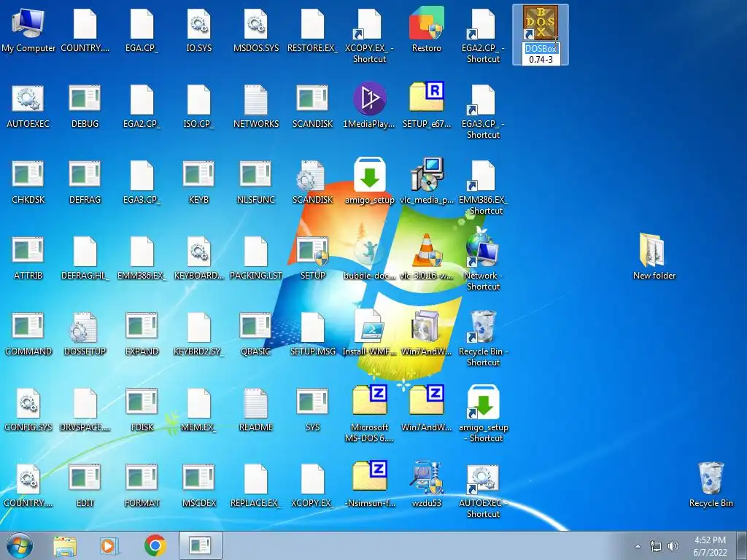Viewport: 747px width, 560px height.
Task: Select the PACKING.LST file icon
Action: click(256, 251)
